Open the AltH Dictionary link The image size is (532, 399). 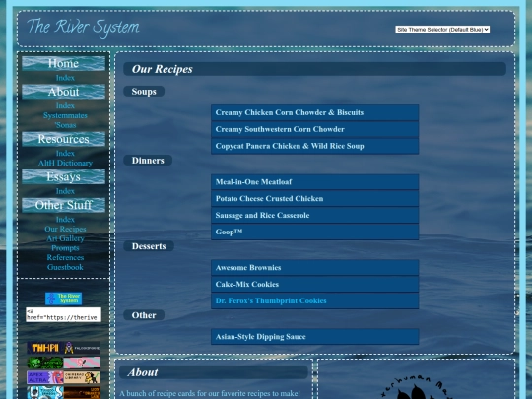tap(65, 164)
